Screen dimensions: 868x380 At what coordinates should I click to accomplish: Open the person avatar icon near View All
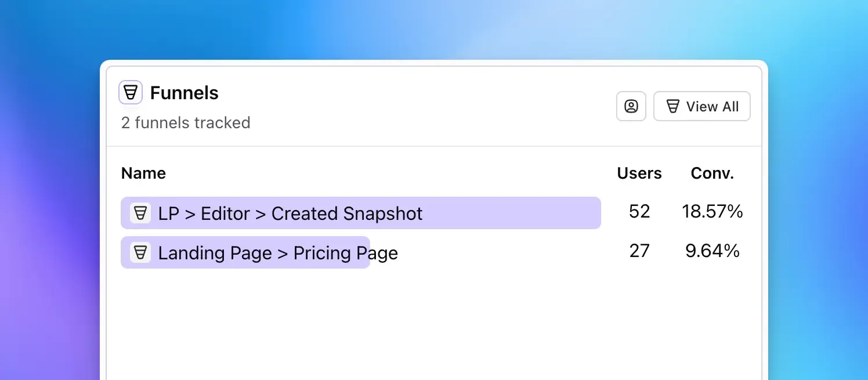pyautogui.click(x=631, y=106)
